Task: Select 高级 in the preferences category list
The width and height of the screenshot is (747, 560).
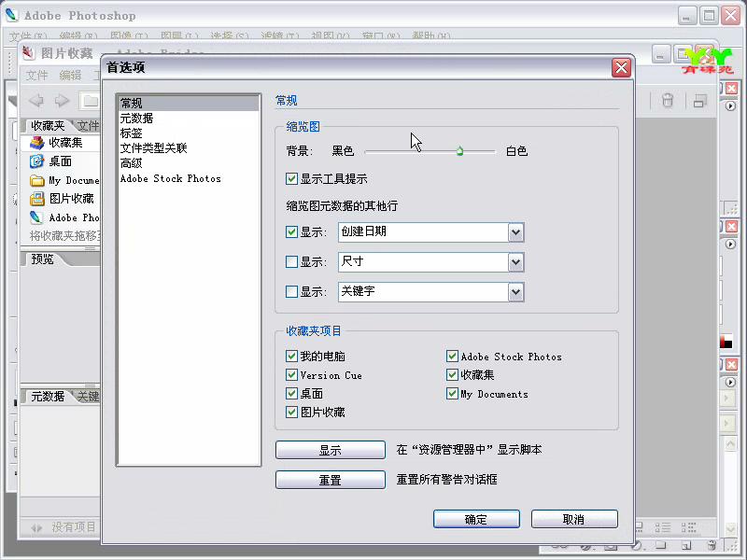Action: coord(189,163)
